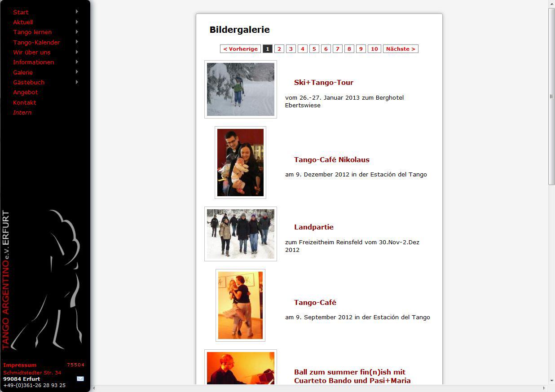555x392 pixels.
Task: Open the Tango lernen menu item
Action: click(32, 32)
